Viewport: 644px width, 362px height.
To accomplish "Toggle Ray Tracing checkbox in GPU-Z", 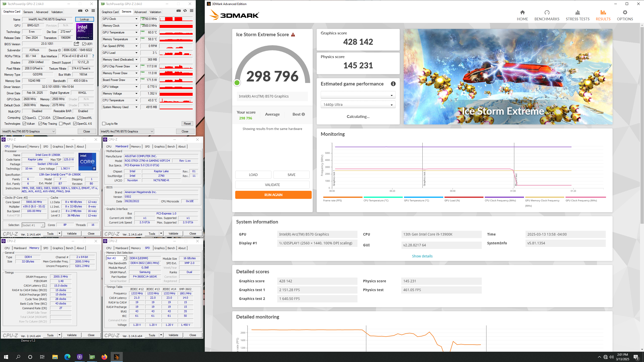I will click(40, 124).
